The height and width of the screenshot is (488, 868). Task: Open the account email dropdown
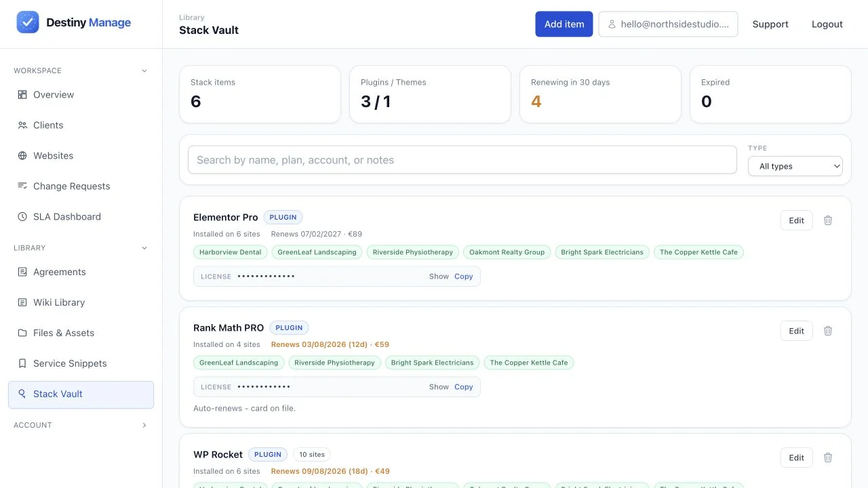point(668,24)
